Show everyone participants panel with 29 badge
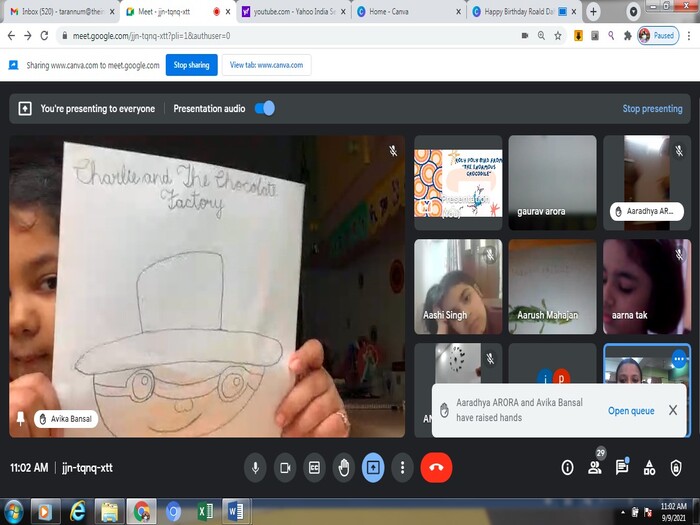The height and width of the screenshot is (525, 700). click(595, 467)
